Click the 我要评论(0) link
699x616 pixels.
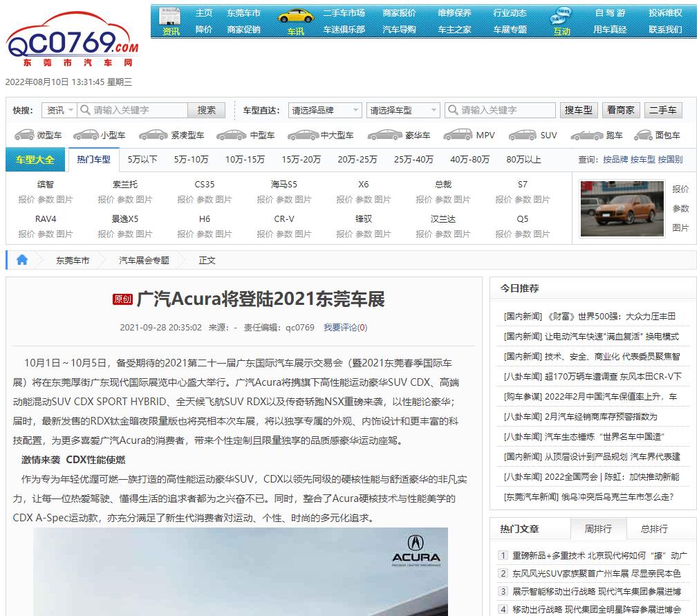click(346, 328)
